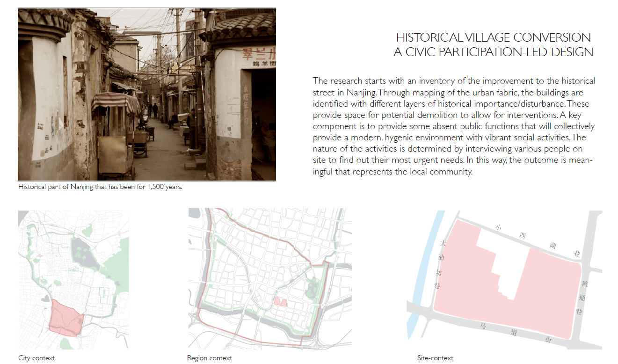Select the 'City context' caption

(36, 358)
